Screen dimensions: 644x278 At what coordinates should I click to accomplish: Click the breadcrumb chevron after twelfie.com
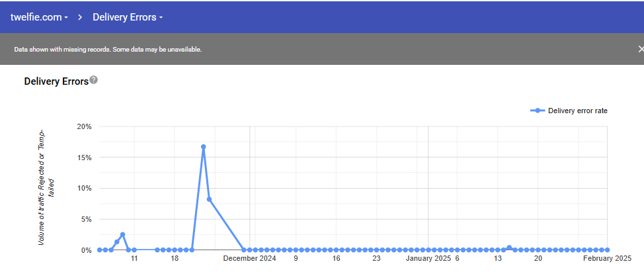(x=80, y=17)
